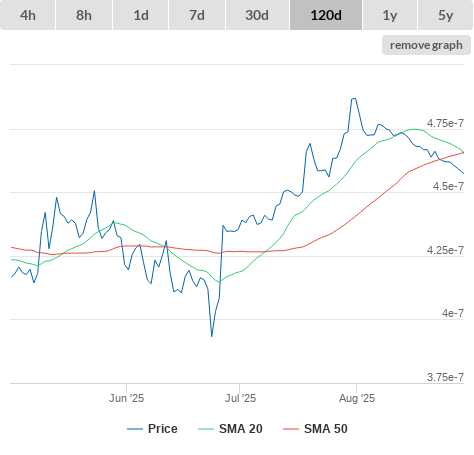
Task: Click the 4.5e-7 axis label
Action: point(448,186)
